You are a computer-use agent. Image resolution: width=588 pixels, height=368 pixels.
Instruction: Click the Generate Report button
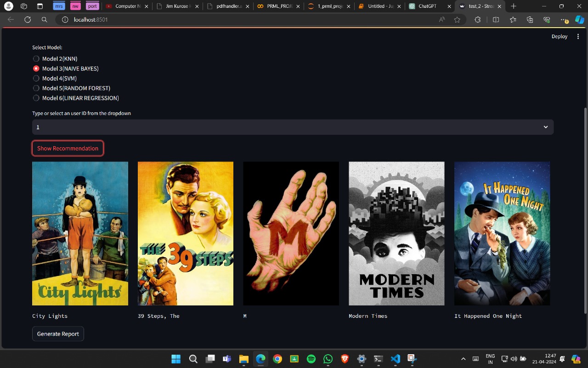(58, 333)
